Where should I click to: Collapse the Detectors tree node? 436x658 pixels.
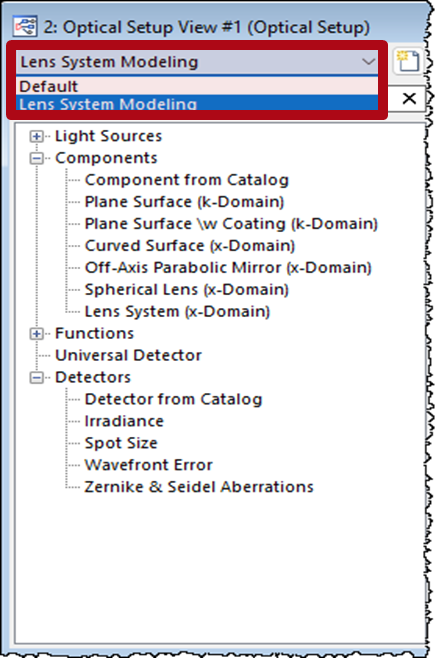(x=37, y=377)
